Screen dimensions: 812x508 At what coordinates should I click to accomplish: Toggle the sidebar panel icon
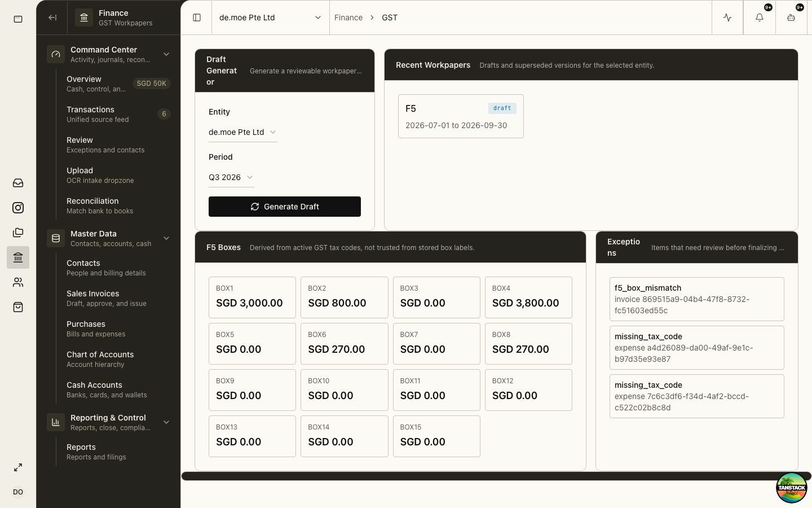click(x=197, y=17)
